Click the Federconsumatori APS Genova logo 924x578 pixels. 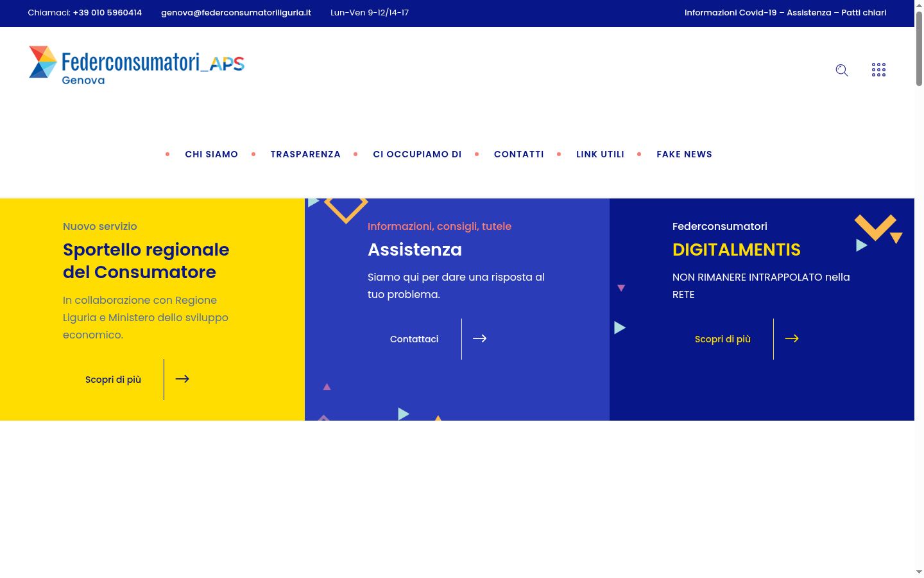coord(137,66)
